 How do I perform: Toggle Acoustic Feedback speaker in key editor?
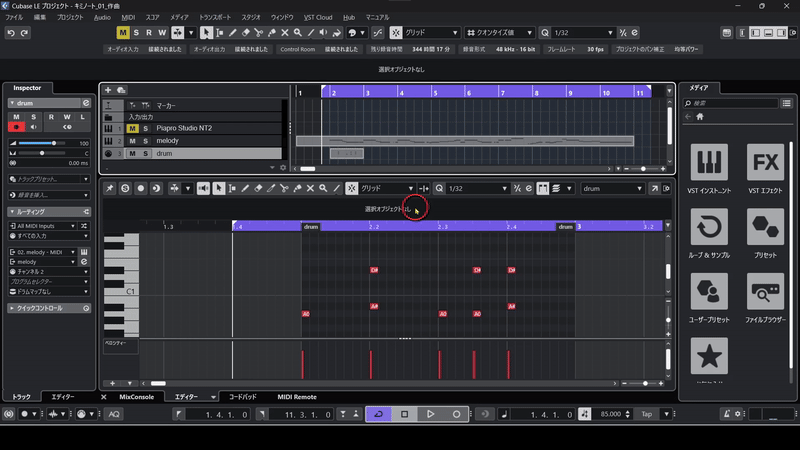click(x=203, y=188)
